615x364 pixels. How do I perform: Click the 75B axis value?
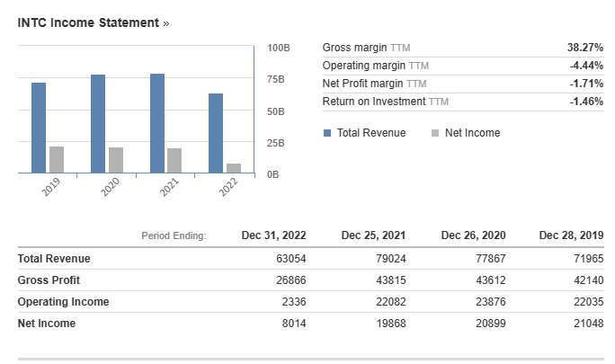coord(276,80)
